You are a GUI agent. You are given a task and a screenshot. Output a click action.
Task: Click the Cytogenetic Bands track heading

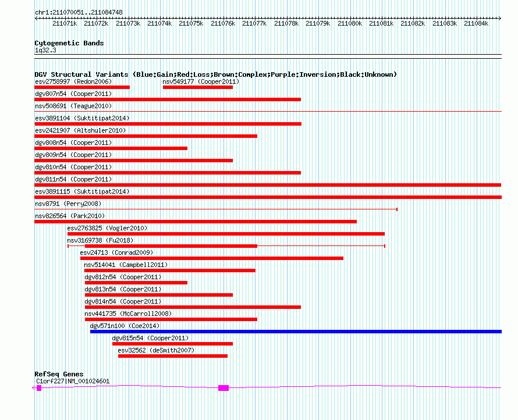coord(69,43)
